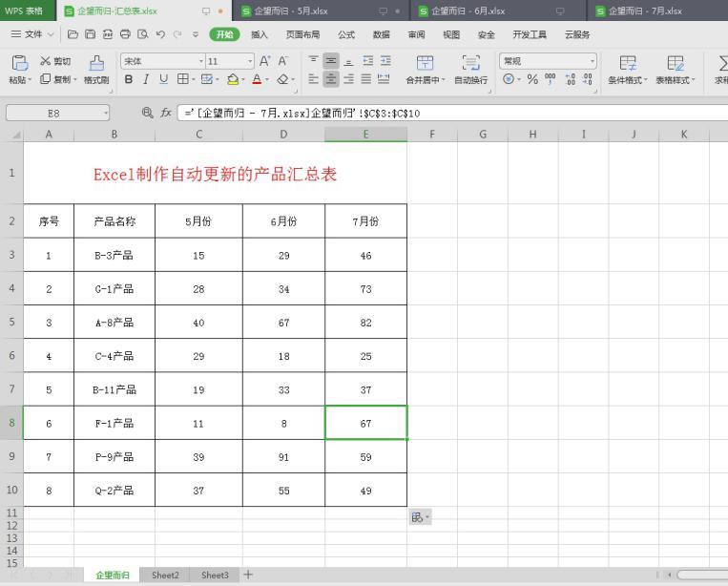Click the Cut scissors button
Image resolution: width=728 pixels, height=586 pixels.
coord(54,61)
